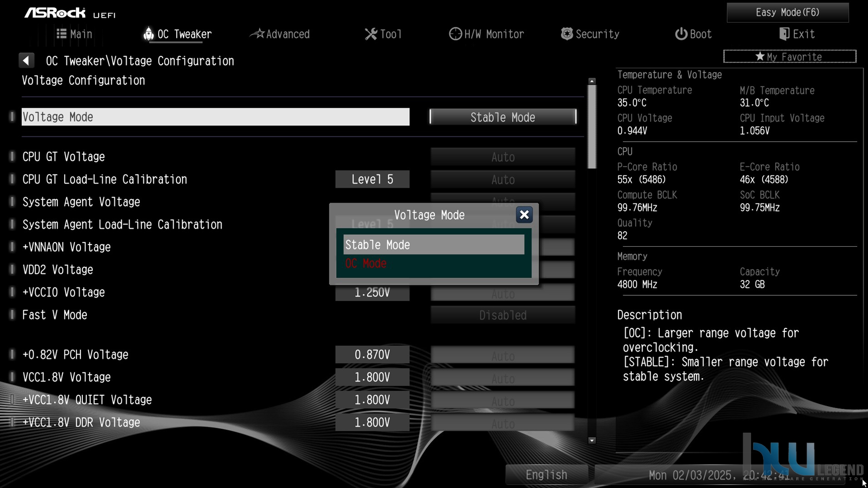The height and width of the screenshot is (488, 868).
Task: Go to the Security tab
Action: [590, 34]
